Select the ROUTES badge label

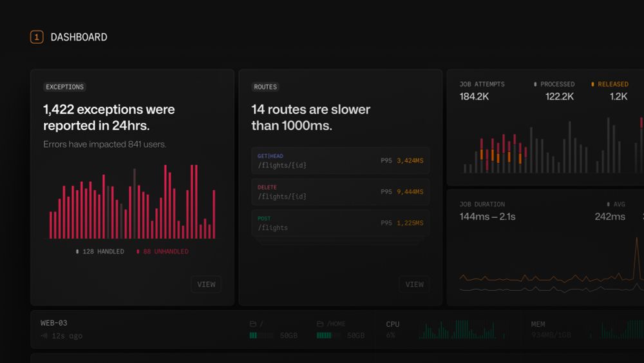click(x=265, y=87)
